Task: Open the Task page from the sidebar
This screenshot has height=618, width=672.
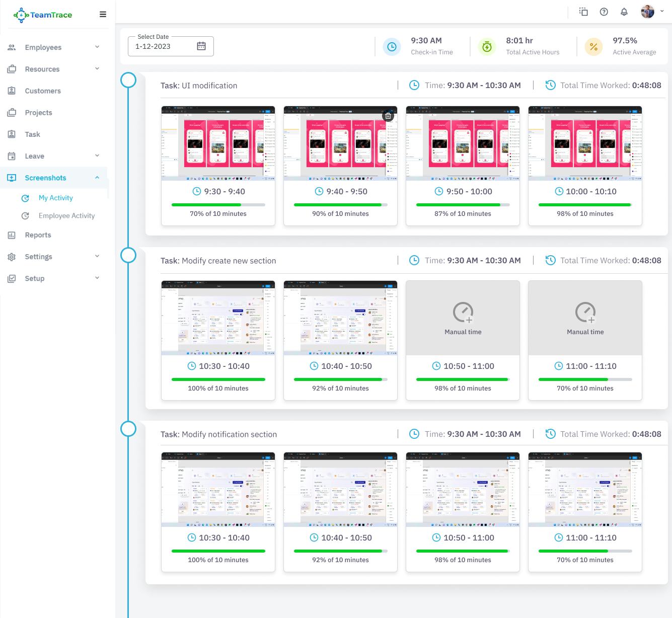Action: pos(32,134)
